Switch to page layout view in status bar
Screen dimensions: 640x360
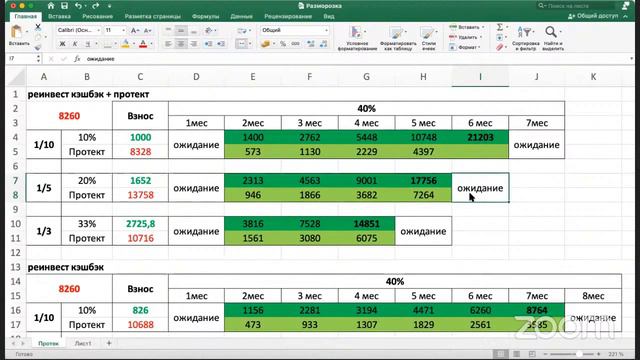(x=516, y=354)
